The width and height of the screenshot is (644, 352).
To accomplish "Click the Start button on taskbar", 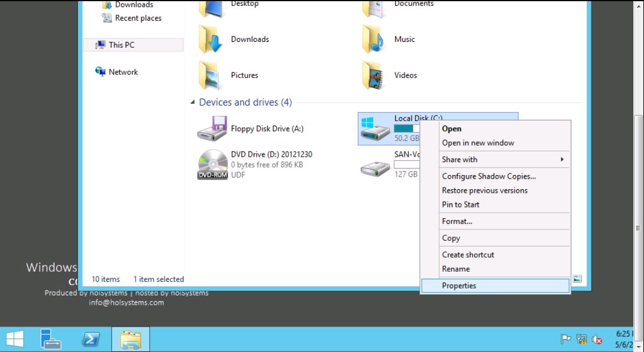I will point(15,339).
